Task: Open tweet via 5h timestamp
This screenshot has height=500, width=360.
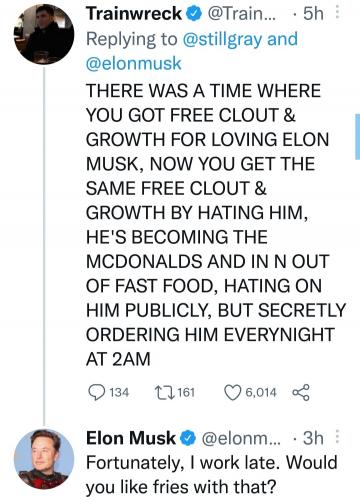Action: coord(313,14)
